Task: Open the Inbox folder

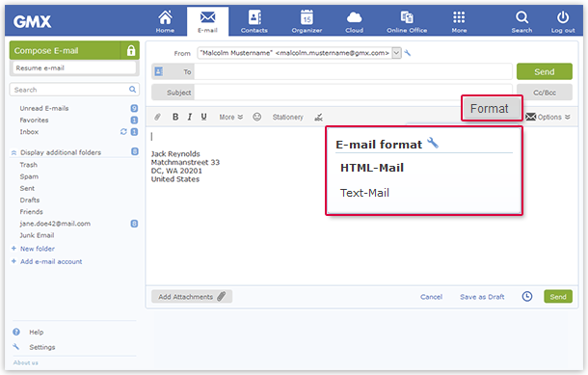Action: (x=29, y=132)
